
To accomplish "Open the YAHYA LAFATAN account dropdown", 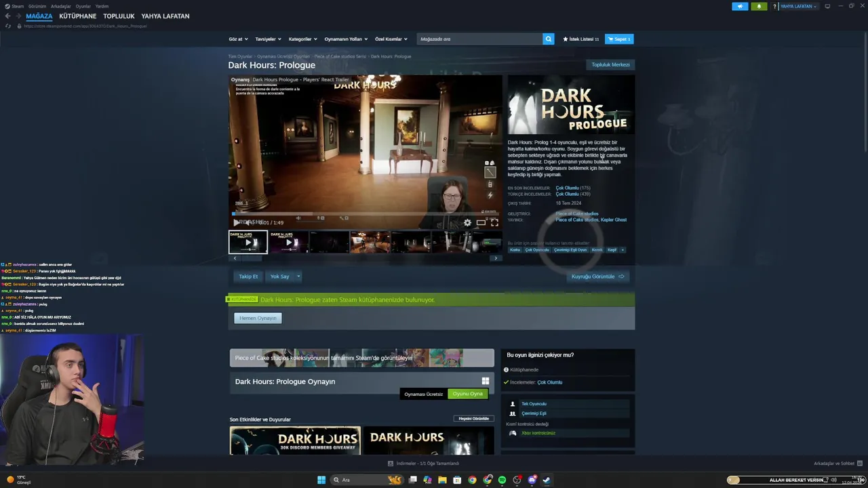I will pos(798,6).
